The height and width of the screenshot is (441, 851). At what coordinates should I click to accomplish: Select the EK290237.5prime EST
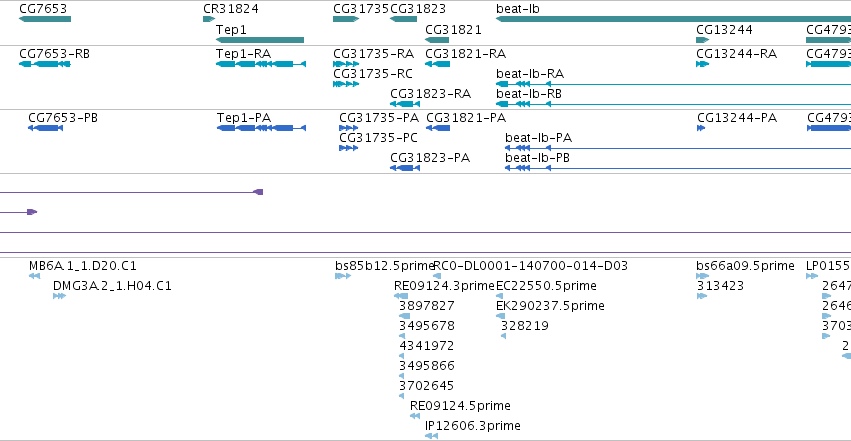point(500,316)
